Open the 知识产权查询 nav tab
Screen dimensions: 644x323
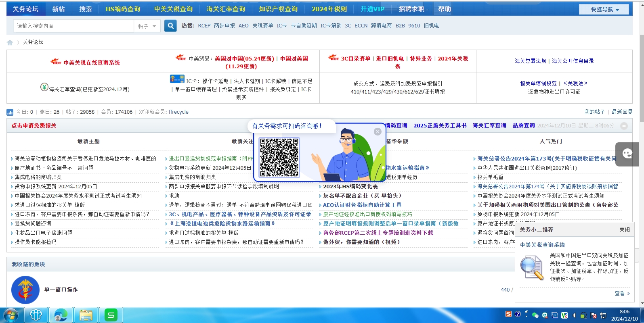point(278,9)
